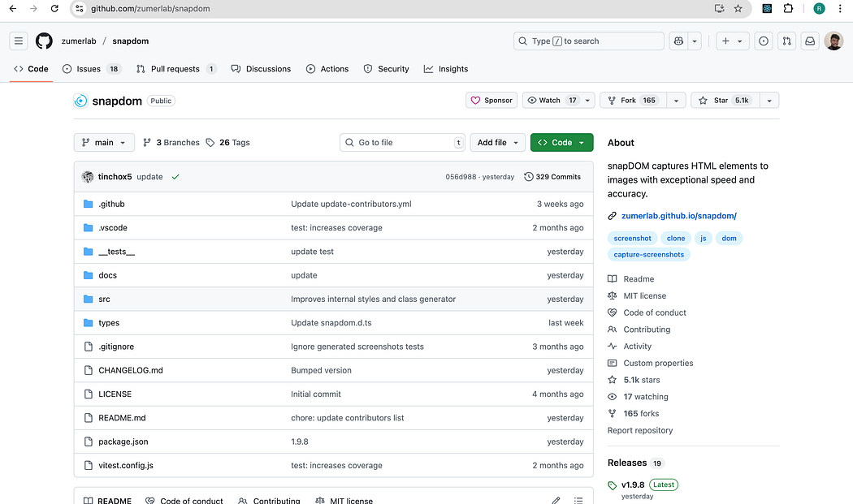Open the green Code clone dropdown
Viewport: 853px width, 504px height.
point(562,143)
